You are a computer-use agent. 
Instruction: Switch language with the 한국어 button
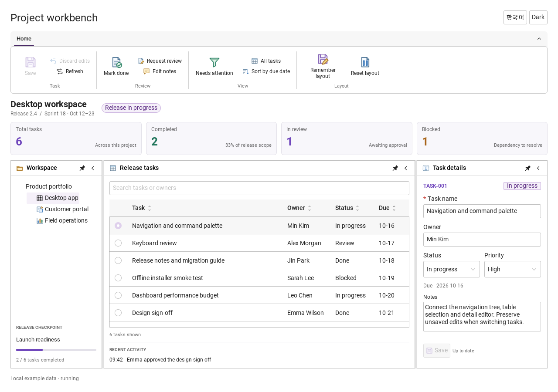coord(515,17)
